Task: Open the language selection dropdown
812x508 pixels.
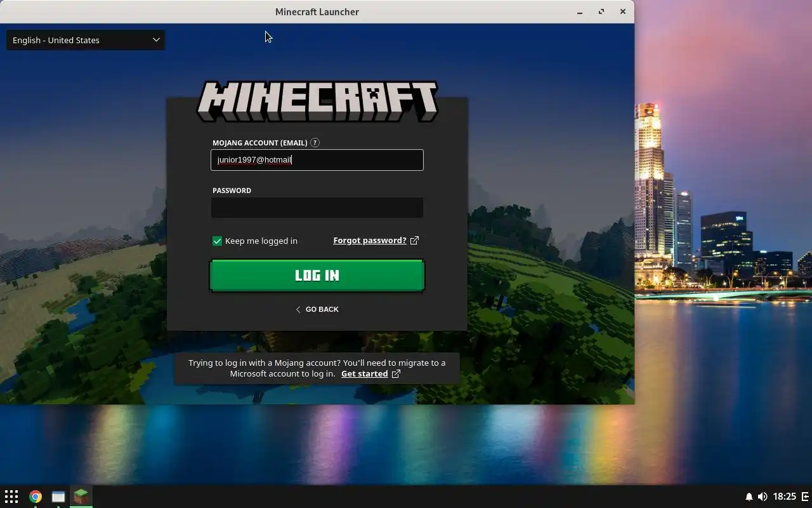Action: [x=85, y=40]
